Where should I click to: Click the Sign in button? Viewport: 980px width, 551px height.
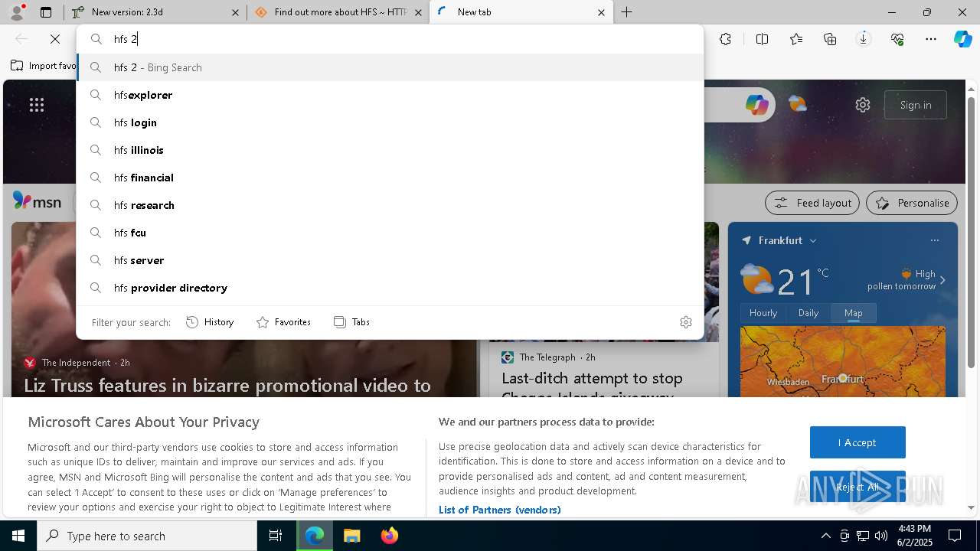point(916,105)
